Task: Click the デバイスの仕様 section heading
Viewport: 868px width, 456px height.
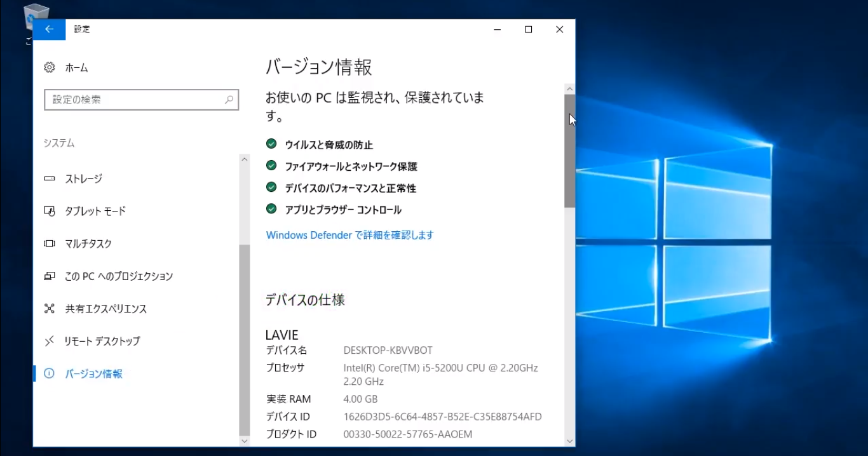Action: click(305, 300)
